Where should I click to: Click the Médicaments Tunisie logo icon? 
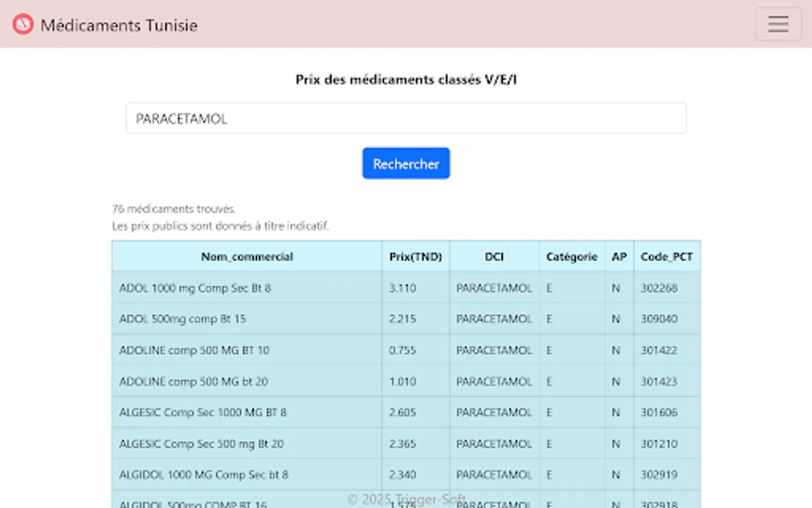tap(23, 24)
